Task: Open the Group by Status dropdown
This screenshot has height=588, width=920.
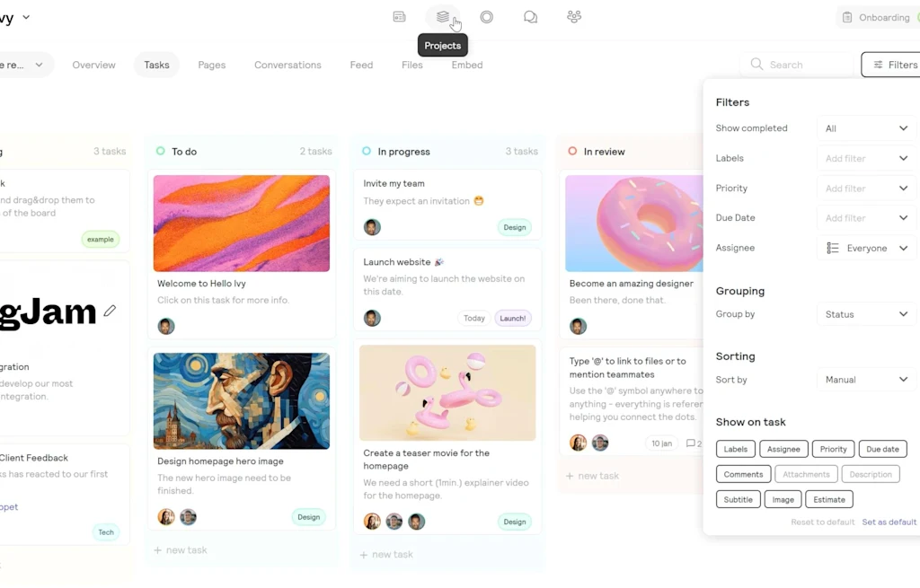Action: [866, 314]
